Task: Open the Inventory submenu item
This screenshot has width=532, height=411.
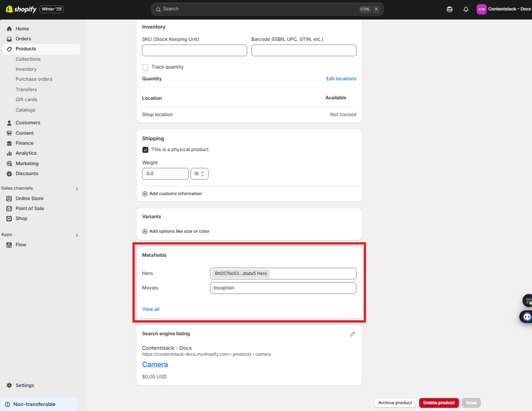Action: click(26, 69)
